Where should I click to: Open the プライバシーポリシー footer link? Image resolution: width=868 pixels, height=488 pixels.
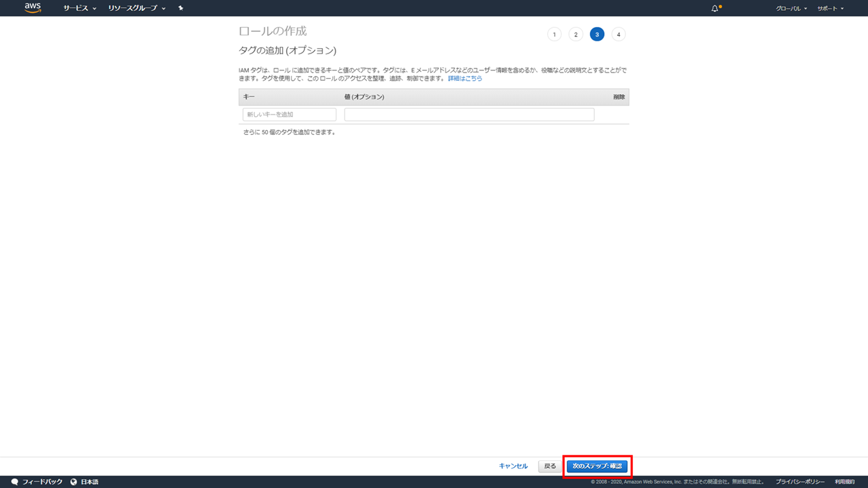[x=800, y=482]
